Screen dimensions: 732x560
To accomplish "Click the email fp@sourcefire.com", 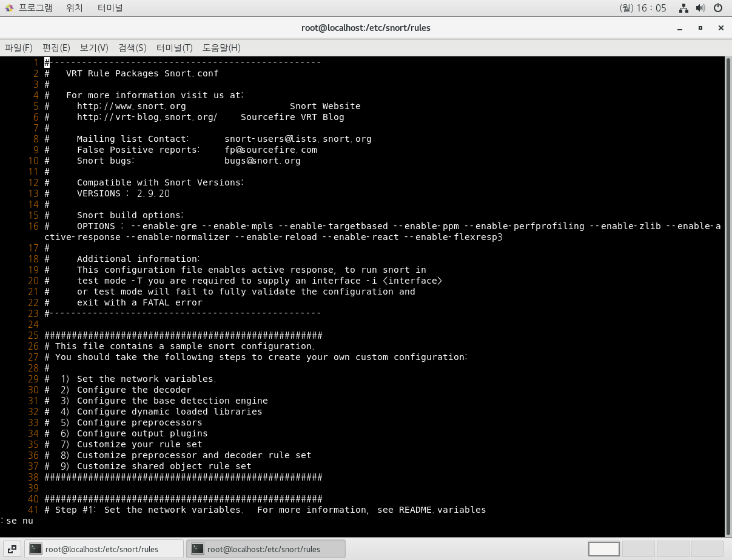I will point(270,150).
